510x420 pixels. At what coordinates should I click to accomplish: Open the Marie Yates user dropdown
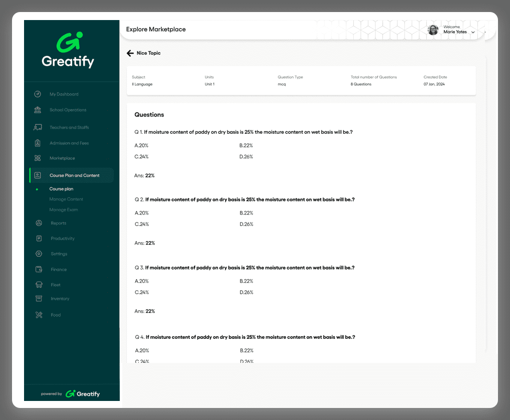(x=473, y=32)
